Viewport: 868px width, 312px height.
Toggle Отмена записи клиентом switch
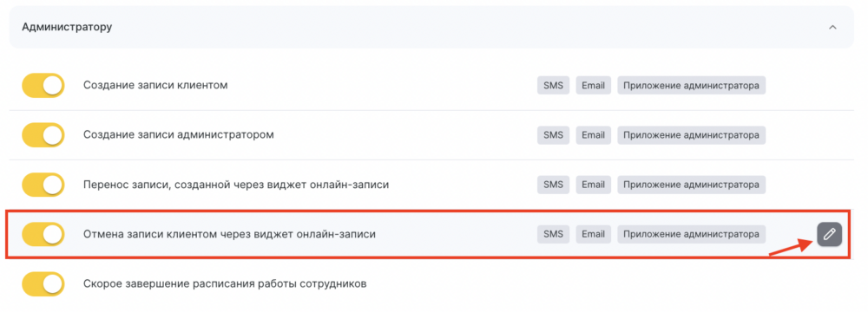point(43,235)
